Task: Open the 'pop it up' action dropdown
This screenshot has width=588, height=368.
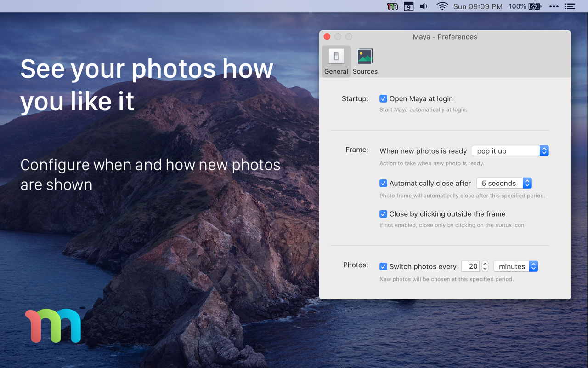Action: pyautogui.click(x=510, y=151)
